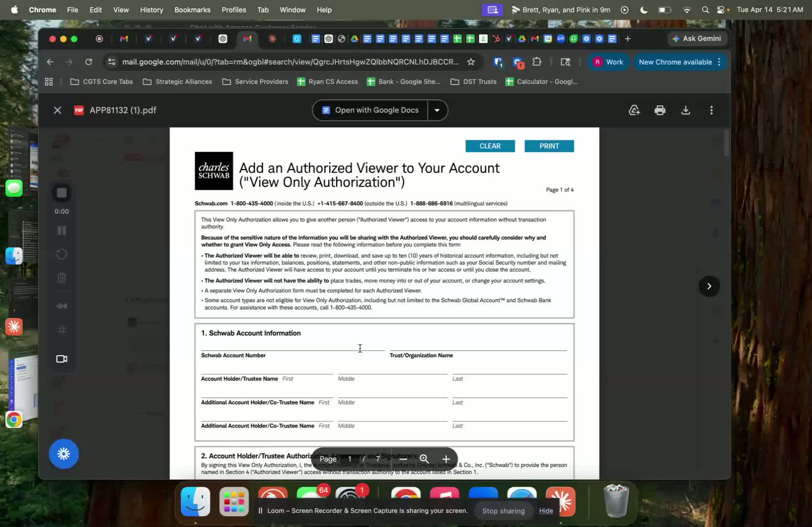Open the Calculator Google bookmark
The image size is (812, 527).
pos(541,82)
